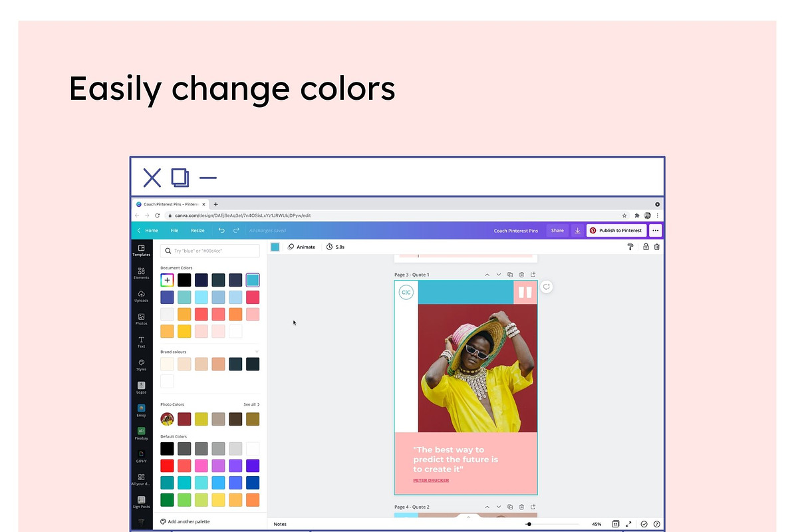This screenshot has width=798, height=532.
Task: Click the Animate button
Action: click(301, 247)
